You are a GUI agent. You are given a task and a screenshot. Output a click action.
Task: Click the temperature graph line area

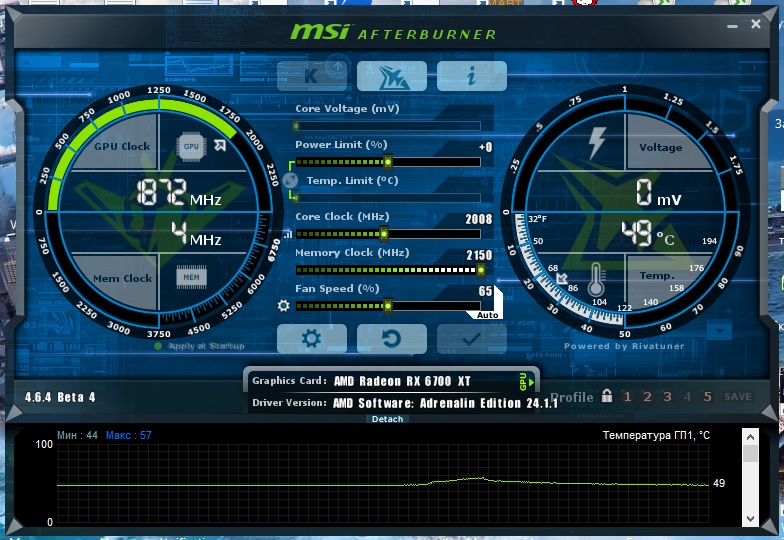(x=383, y=484)
